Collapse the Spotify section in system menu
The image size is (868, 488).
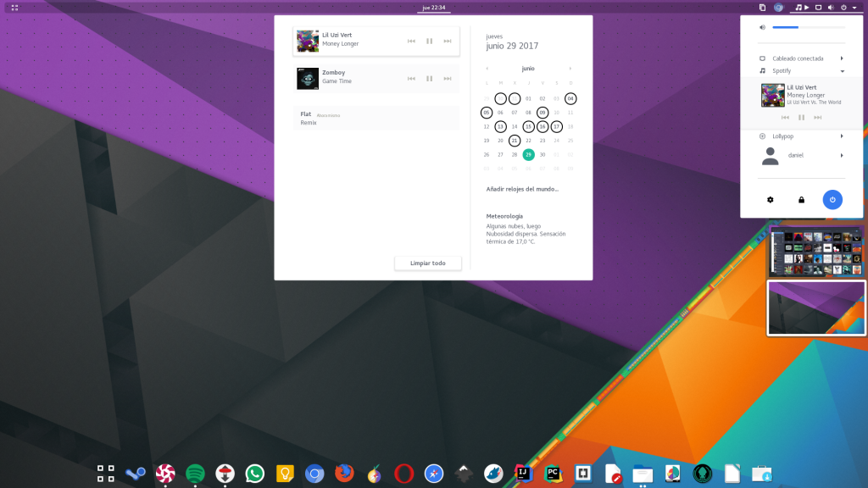(x=842, y=71)
